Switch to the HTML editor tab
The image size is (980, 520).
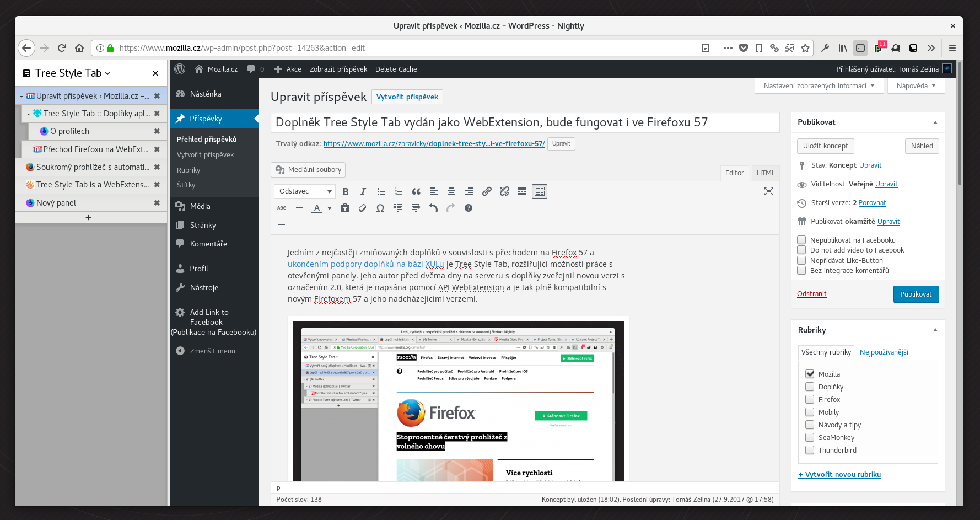pyautogui.click(x=766, y=173)
